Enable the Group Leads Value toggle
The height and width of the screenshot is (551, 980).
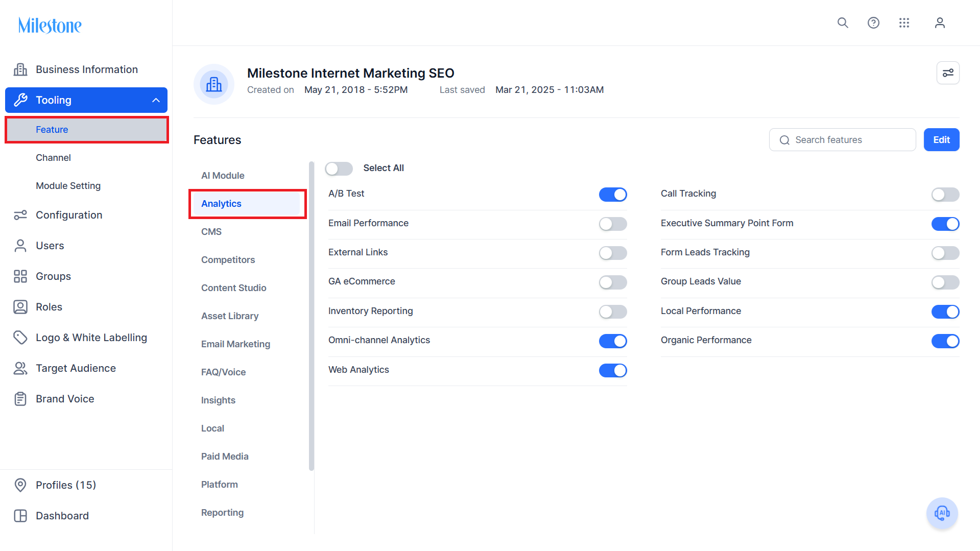click(x=945, y=282)
